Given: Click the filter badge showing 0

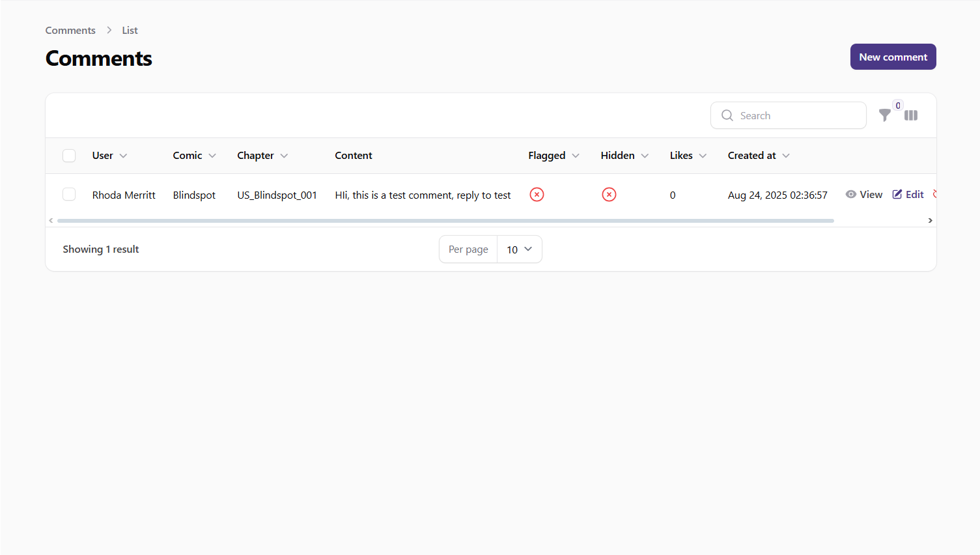Looking at the screenshot, I should tap(897, 105).
